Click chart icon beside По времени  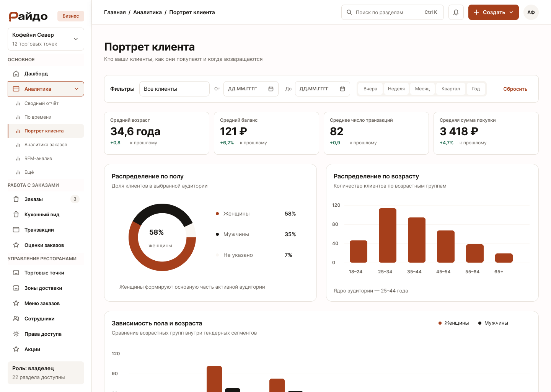18,117
